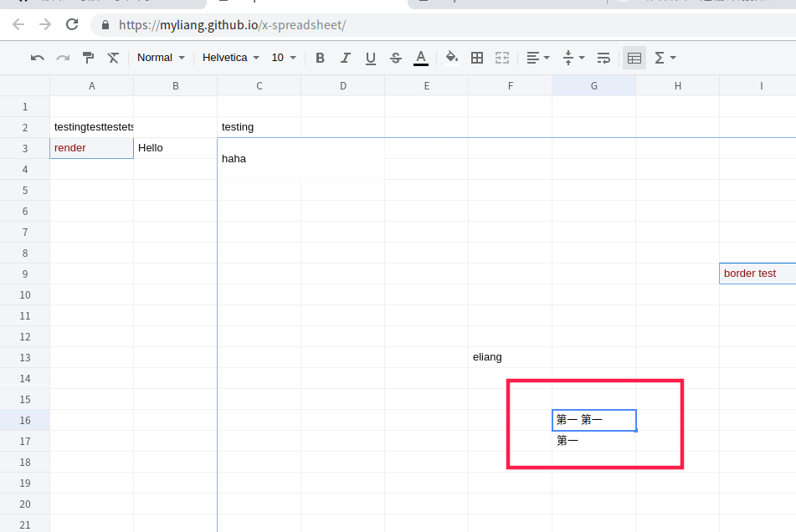The height and width of the screenshot is (532, 796).
Task: Click the Undo icon
Action: (35, 58)
